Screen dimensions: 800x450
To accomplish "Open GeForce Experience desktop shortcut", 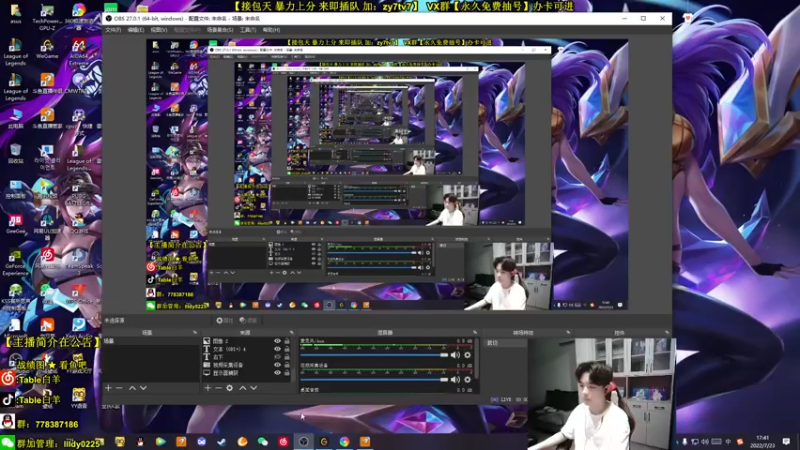I will [x=15, y=263].
